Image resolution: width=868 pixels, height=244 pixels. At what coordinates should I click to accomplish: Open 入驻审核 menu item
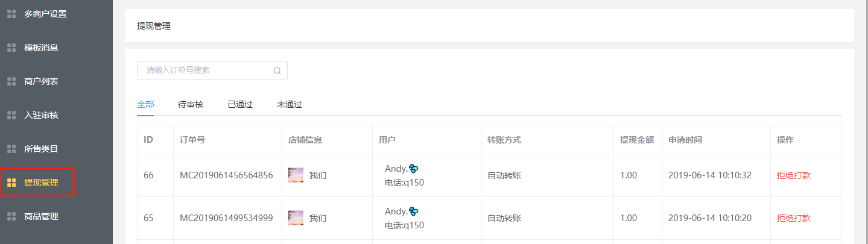pos(41,115)
